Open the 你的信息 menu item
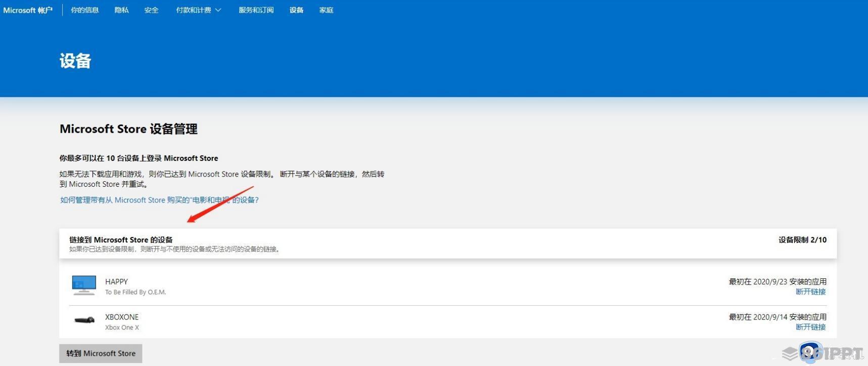Image resolution: width=868 pixels, height=366 pixels. point(85,10)
